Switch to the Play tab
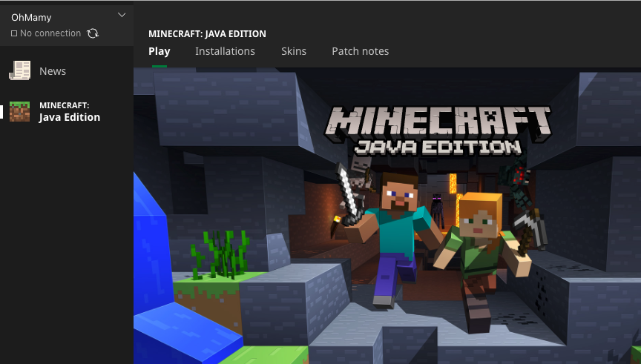The image size is (641, 364). 159,51
